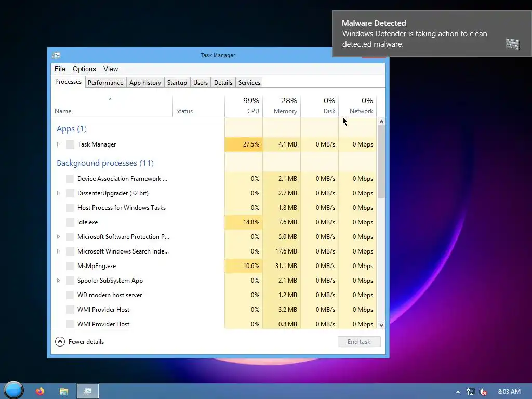Select the Processes tab
The image size is (532, 399).
pyautogui.click(x=68, y=82)
